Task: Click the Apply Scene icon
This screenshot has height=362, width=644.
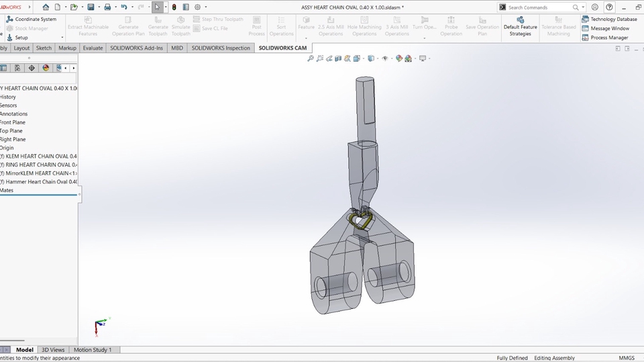Action: click(409, 58)
